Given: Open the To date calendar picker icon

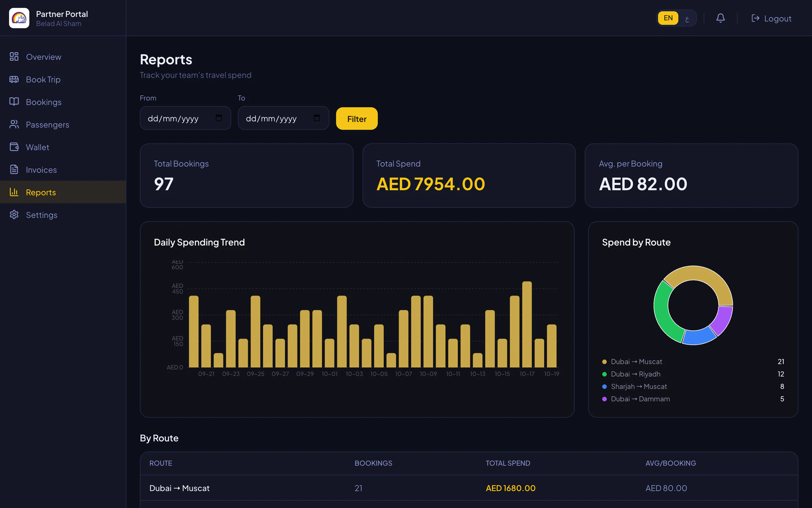Looking at the screenshot, I should [x=317, y=118].
